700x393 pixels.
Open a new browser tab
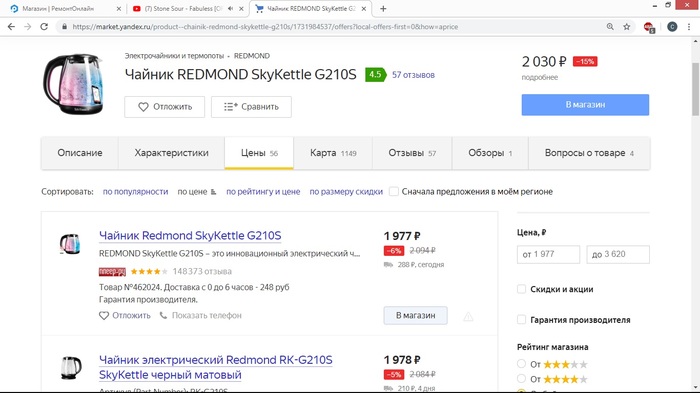point(383,8)
